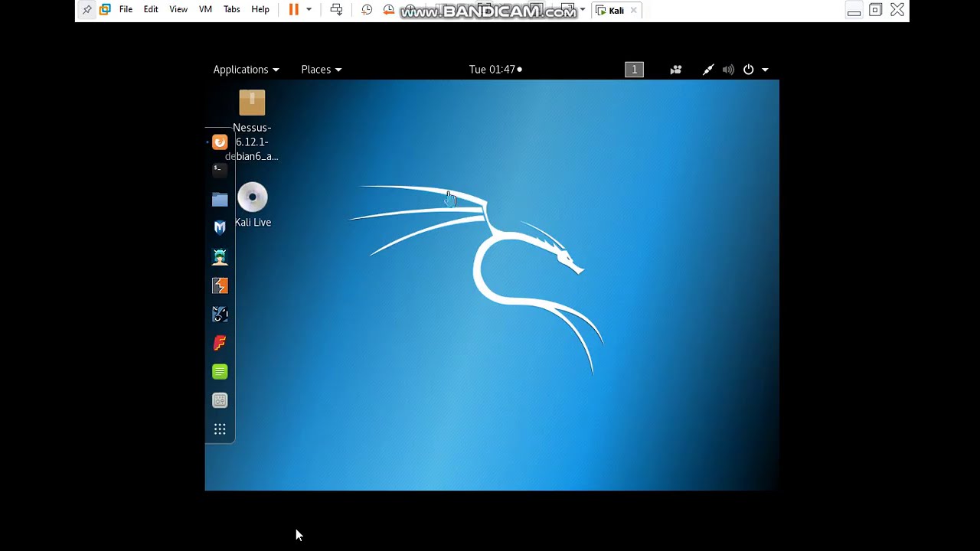Open VMware View menu
Viewport: 980px width, 551px height.
tap(178, 10)
